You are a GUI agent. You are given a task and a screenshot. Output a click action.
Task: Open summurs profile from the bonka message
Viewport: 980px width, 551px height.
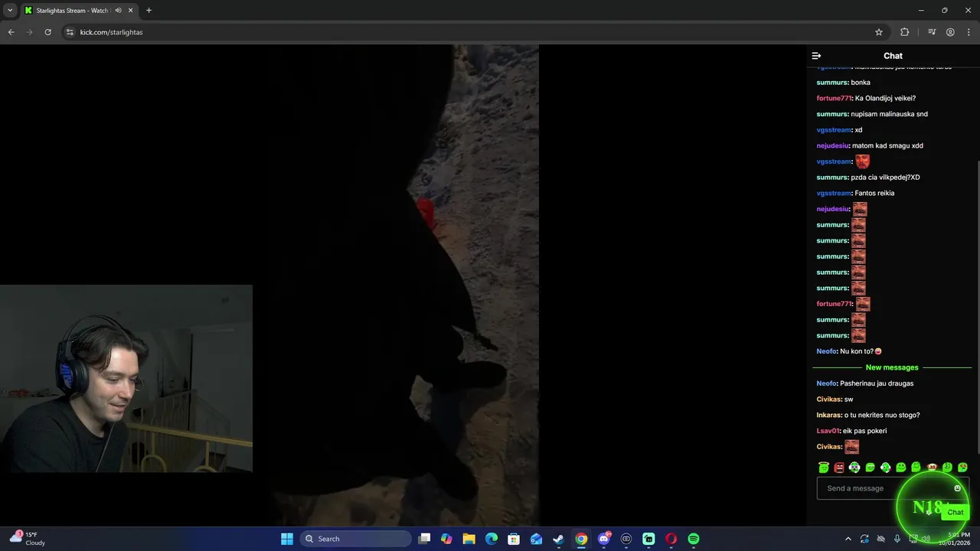point(832,83)
